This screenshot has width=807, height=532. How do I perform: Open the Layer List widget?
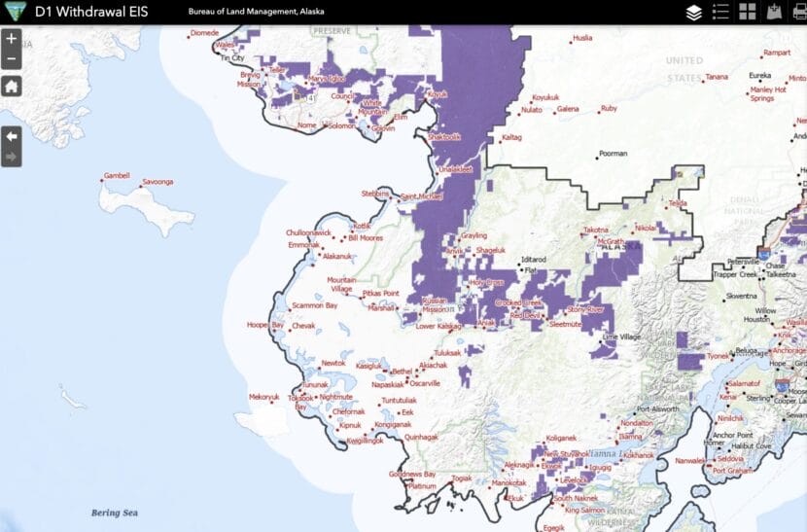[693, 13]
